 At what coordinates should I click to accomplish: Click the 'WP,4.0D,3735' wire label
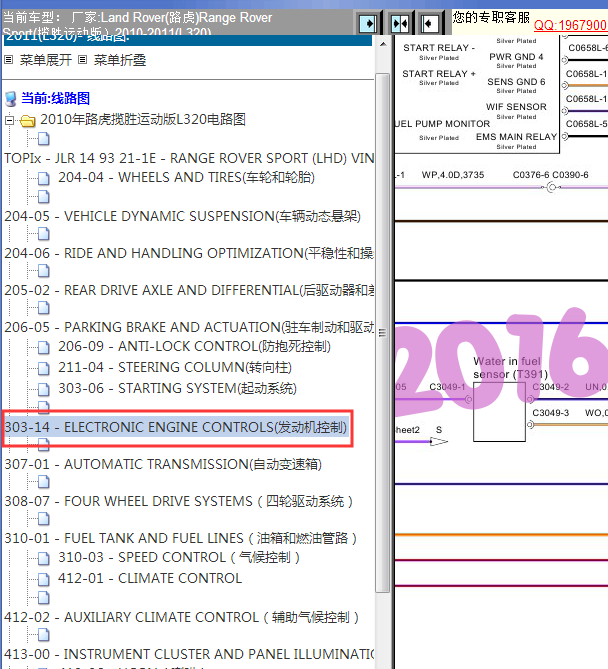453,175
